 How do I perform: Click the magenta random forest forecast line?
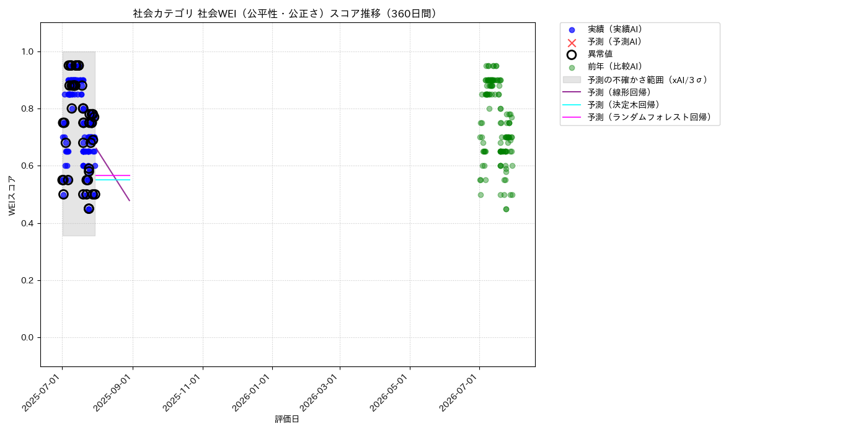[113, 175]
